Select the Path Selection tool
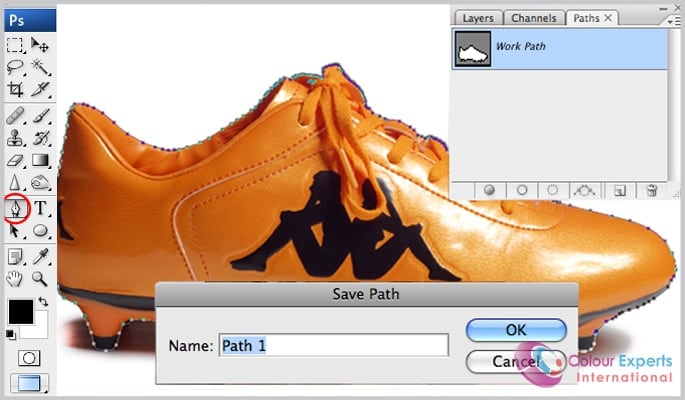The width and height of the screenshot is (685, 400). click(x=15, y=230)
